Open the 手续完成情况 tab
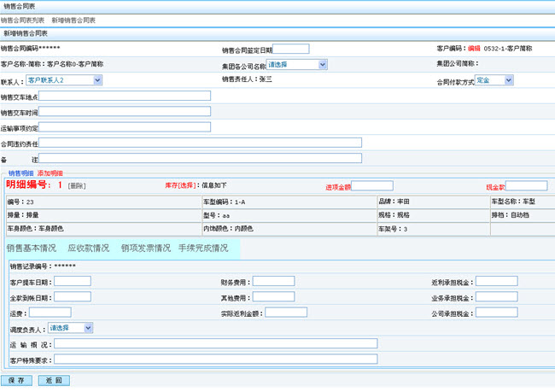Image resolution: width=555 pixels, height=392 pixels. coord(203,248)
